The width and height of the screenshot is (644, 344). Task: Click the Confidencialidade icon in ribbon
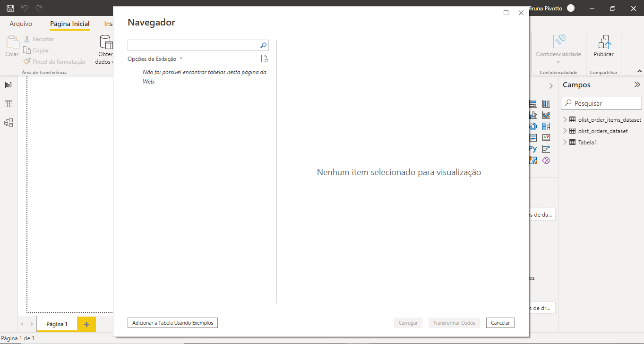[x=559, y=41]
